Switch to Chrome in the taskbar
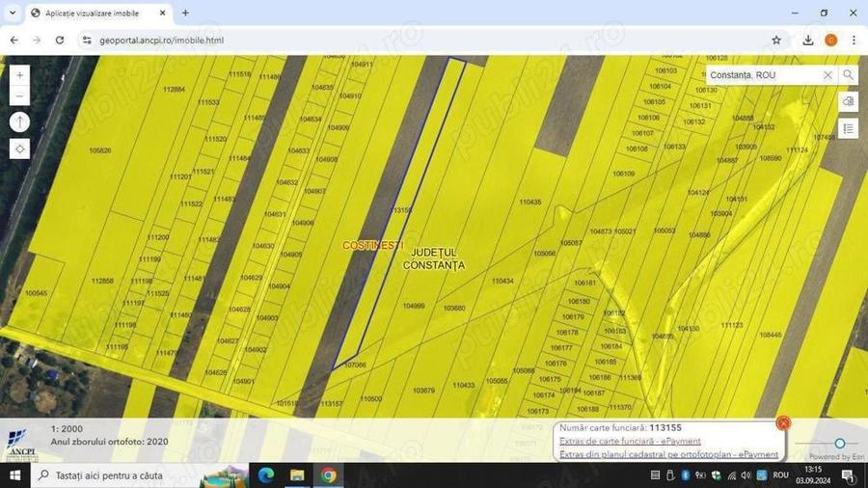This screenshot has height=488, width=868. click(329, 475)
